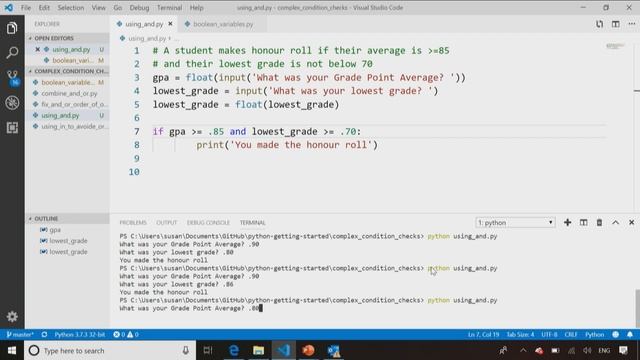Select the using_and.py editor tab

tap(144, 24)
